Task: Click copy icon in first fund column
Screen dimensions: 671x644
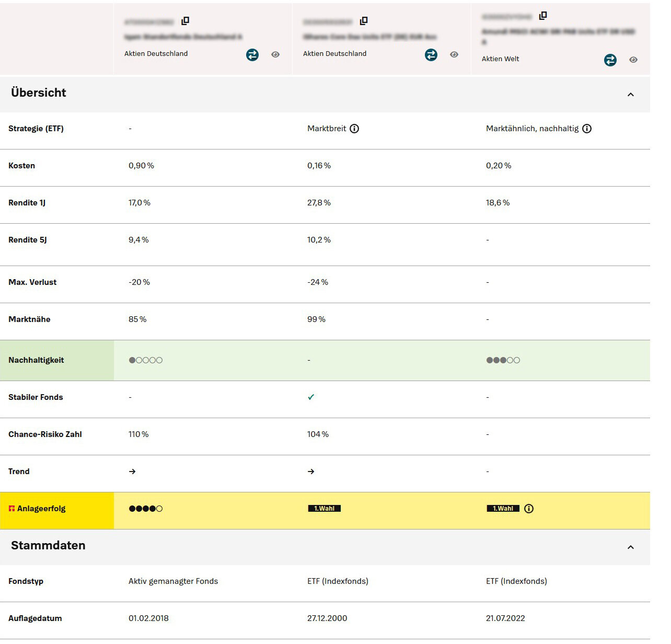Action: (x=185, y=21)
